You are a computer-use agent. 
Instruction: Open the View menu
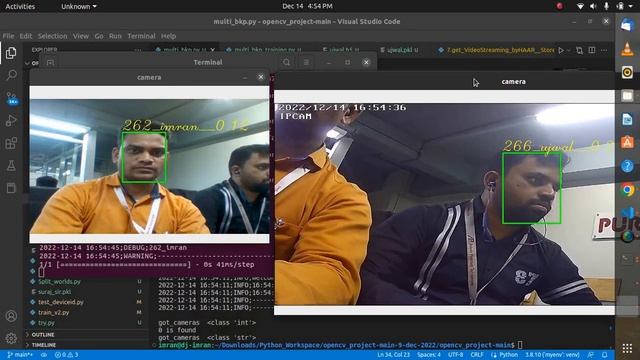(81, 36)
